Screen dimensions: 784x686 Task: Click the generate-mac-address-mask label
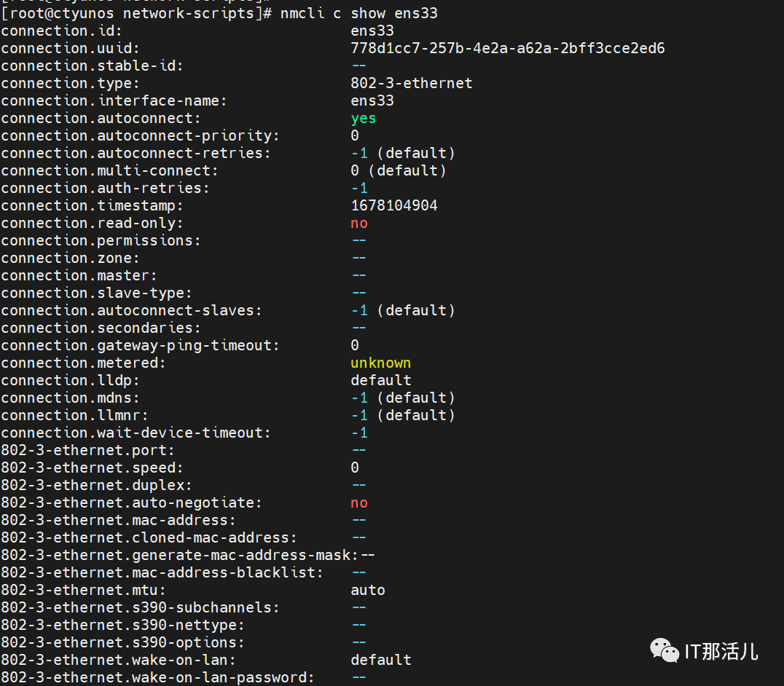pos(179,555)
